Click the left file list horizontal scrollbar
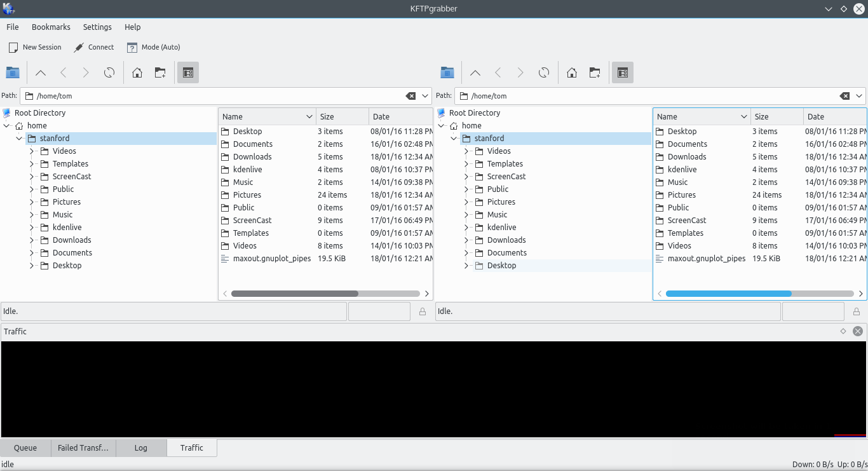 [295, 294]
